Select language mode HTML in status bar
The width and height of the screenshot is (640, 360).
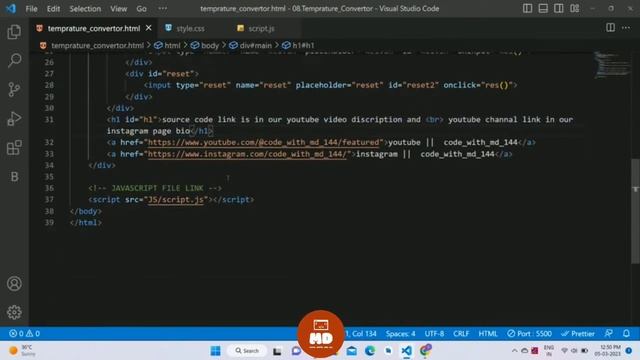[x=488, y=333]
